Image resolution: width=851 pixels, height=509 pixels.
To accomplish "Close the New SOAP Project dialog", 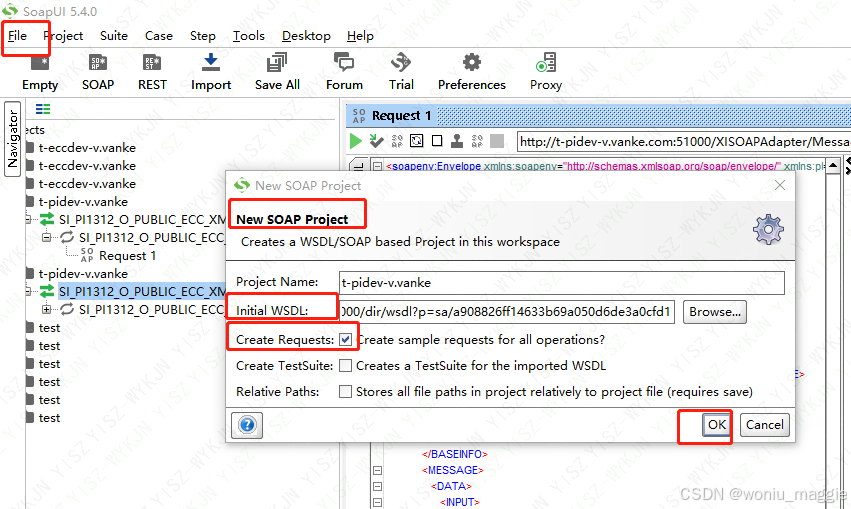I will [x=780, y=185].
